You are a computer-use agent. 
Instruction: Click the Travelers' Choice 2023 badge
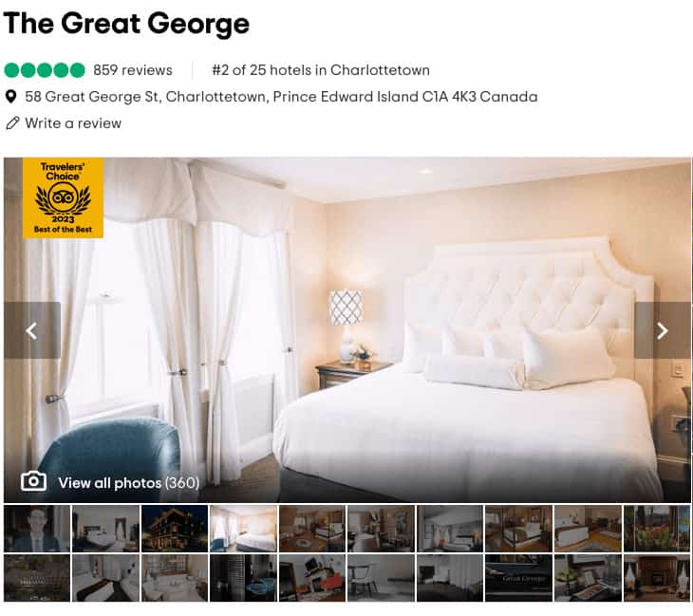64,197
